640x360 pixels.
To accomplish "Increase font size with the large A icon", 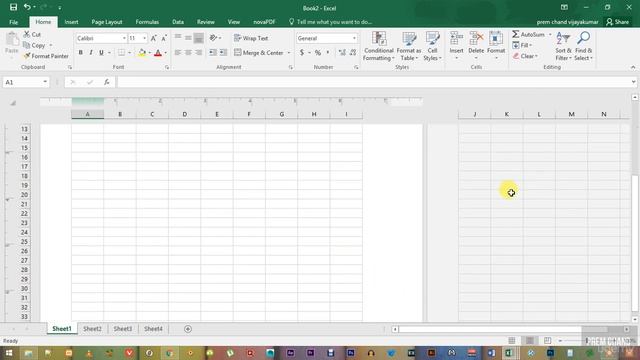I will click(153, 38).
